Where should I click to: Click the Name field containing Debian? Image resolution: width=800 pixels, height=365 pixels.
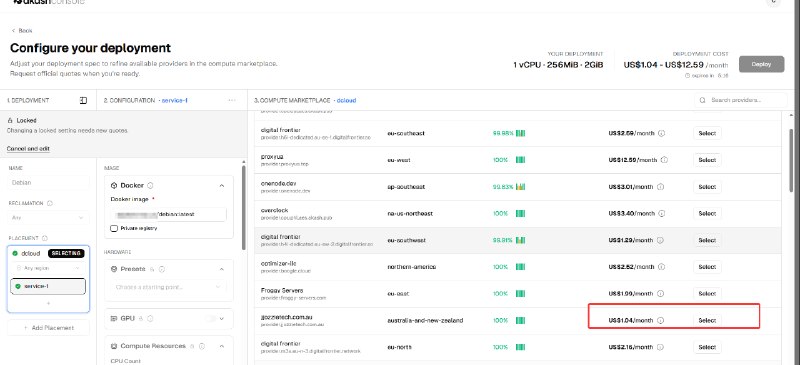(48, 182)
